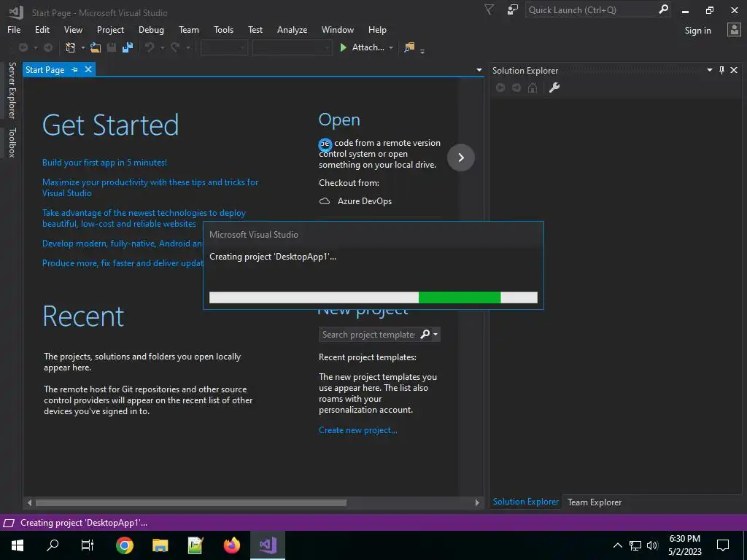Viewport: 747px width, 560px height.
Task: Open 'Build your first app in 5 minutes!' link
Action: (104, 163)
